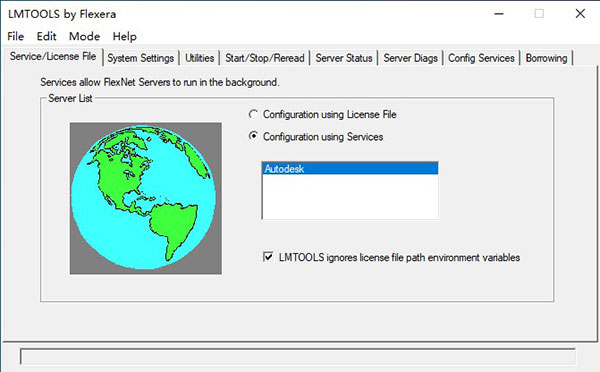This screenshot has height=372, width=600.
Task: Minimize the LMTOOLS window
Action: [499, 14]
